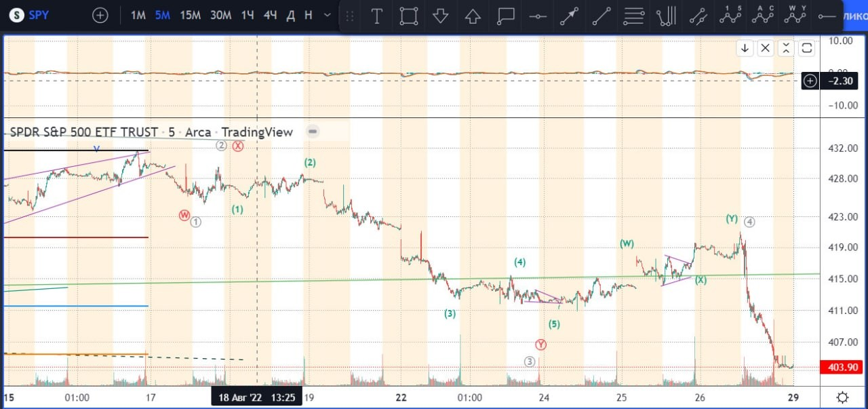
Task: Collapse the indicator pane
Action: pos(786,47)
